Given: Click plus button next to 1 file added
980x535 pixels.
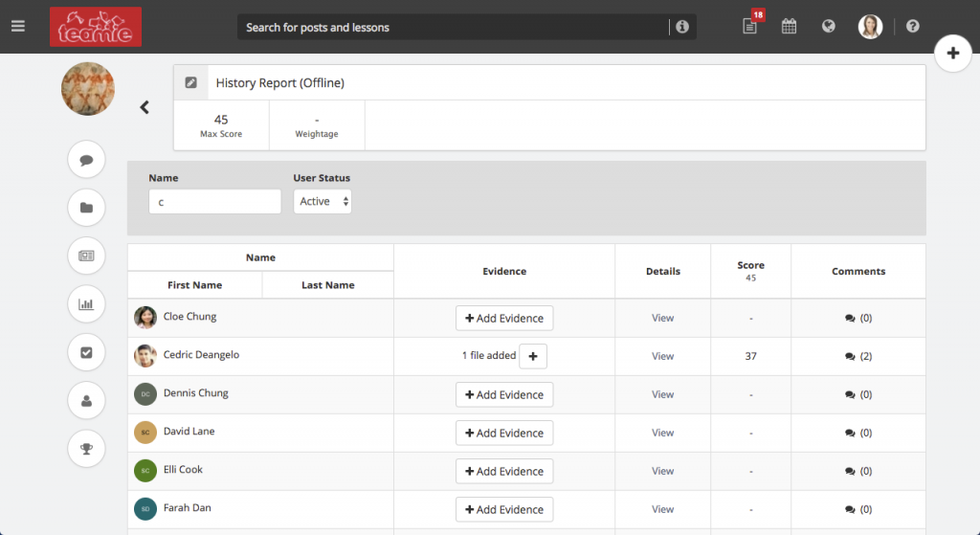Looking at the screenshot, I should [x=533, y=356].
